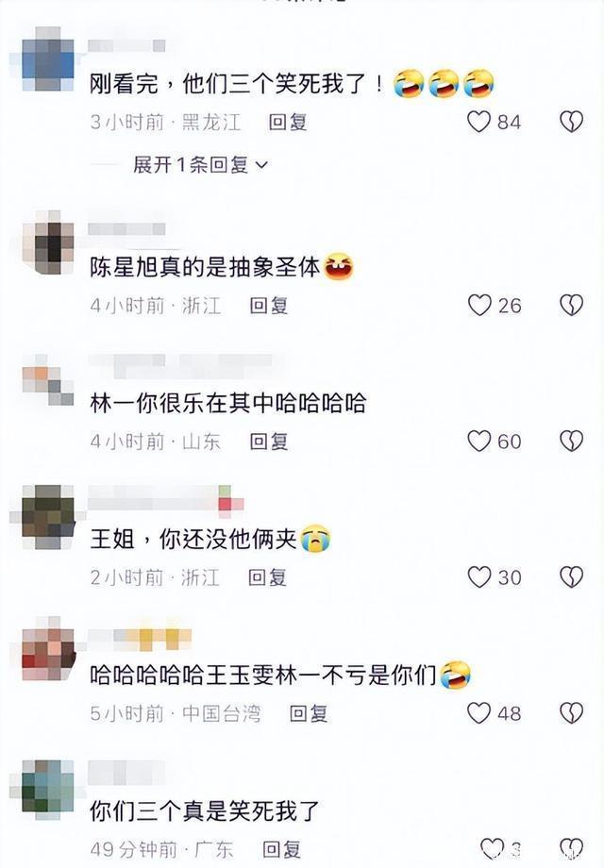Open avatar of the 王玉雯林一 commenter

tap(47, 647)
